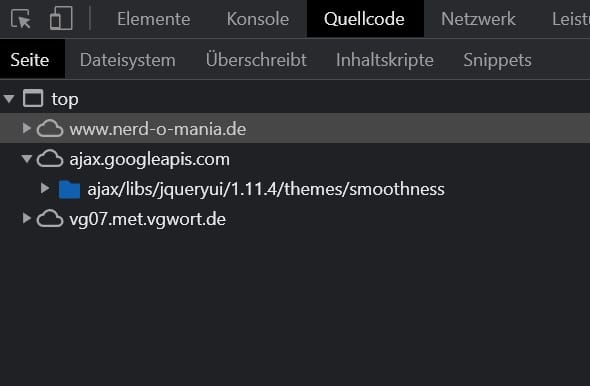Collapse the top frame tree
Screen dimensions: 590x386
(9, 99)
